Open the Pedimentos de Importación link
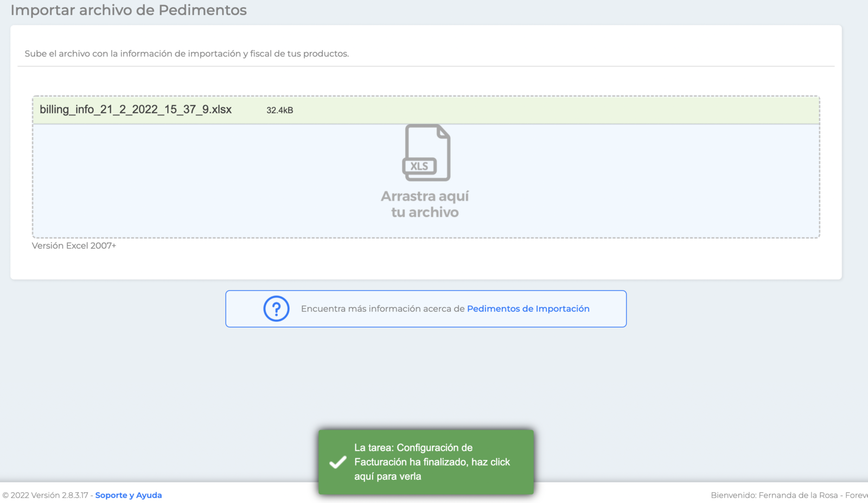This screenshot has height=503, width=868. 528,309
